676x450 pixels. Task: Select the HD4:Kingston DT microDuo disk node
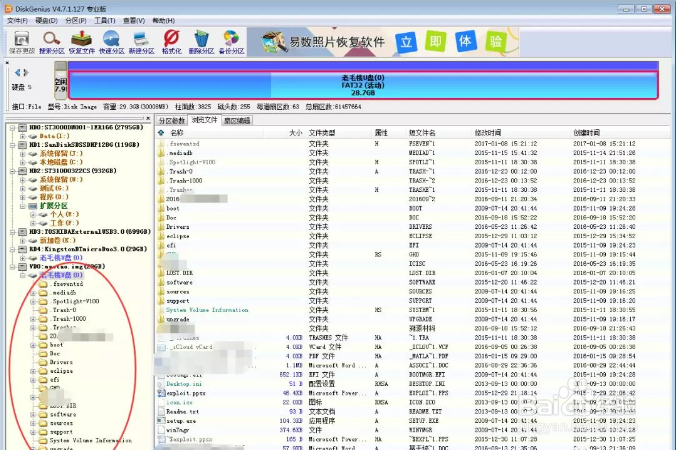tap(88, 249)
